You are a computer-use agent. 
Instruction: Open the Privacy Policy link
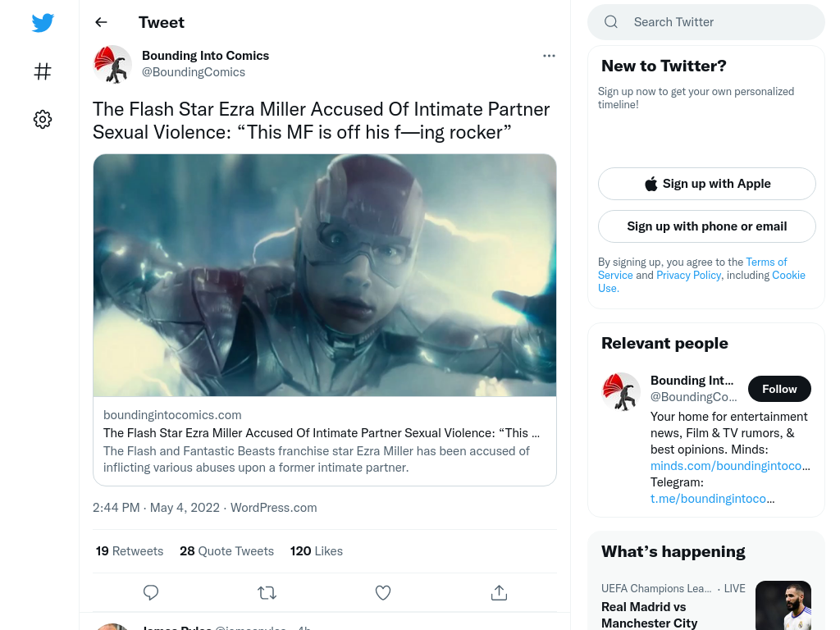688,276
